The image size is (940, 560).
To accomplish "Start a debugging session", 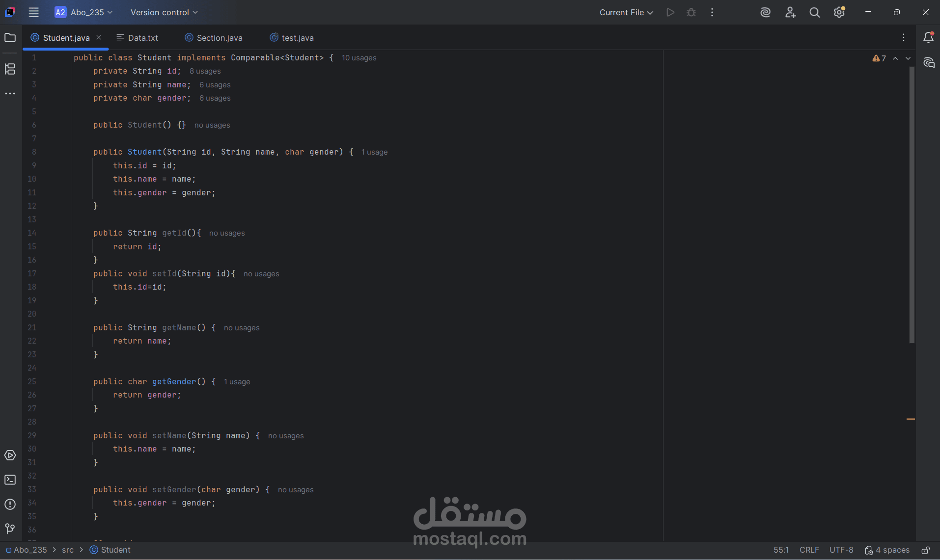I will pyautogui.click(x=691, y=12).
